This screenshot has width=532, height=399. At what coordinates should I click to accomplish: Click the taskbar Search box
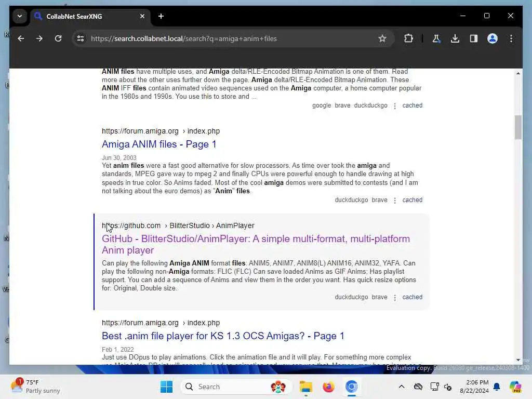[236, 387]
